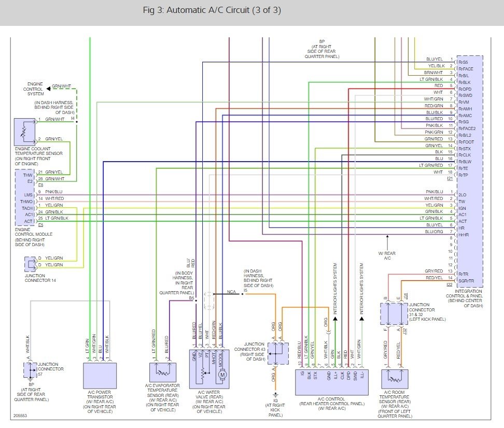Click the 'RrTP' terminal label

pyautogui.click(x=463, y=175)
